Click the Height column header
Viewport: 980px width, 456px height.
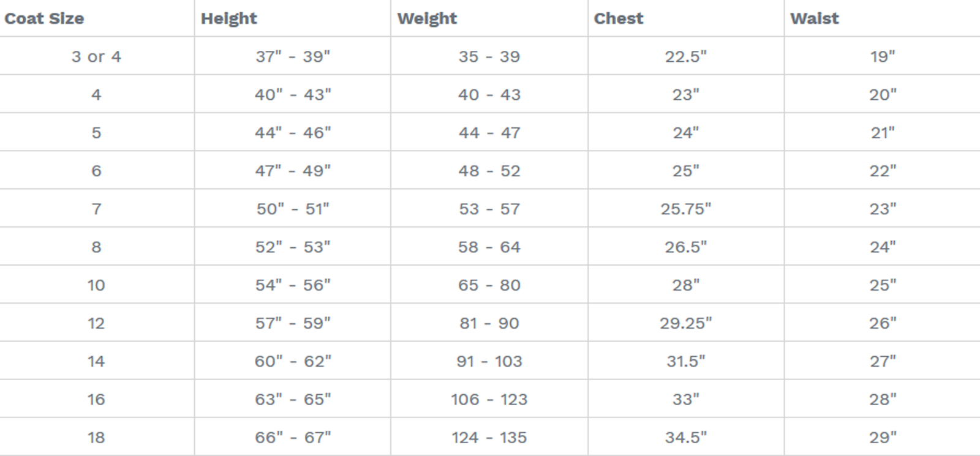[229, 18]
